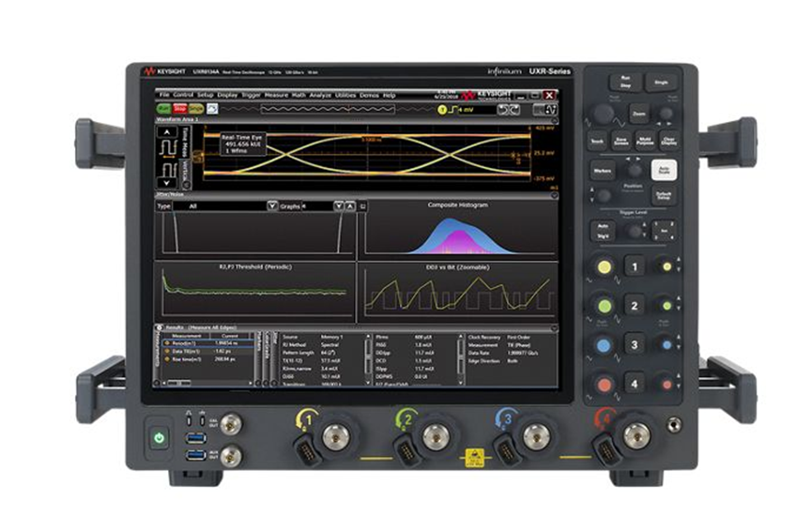Switch to the Vertical sidebar tab
This screenshot has width=812, height=515.
tap(187, 173)
